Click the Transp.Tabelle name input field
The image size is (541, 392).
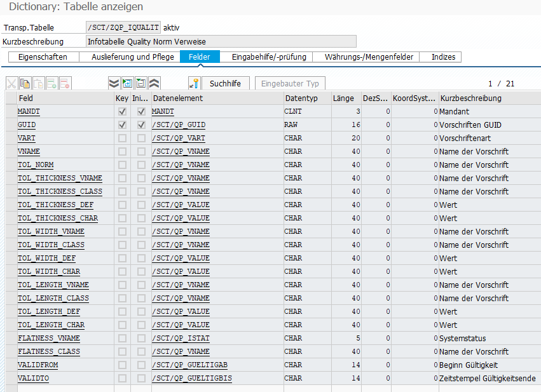[123, 28]
